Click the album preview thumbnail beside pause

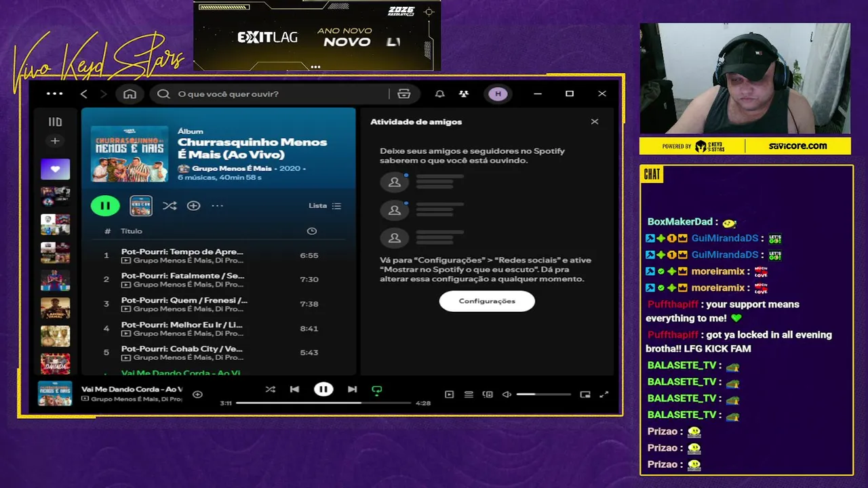click(141, 205)
